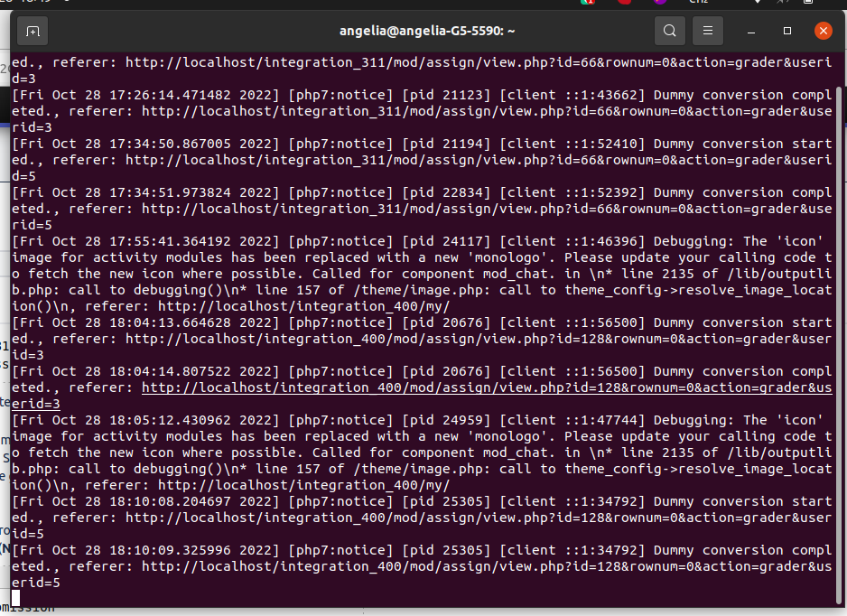Click timestamp 18:04:14.807522
The image size is (847, 616).
[x=170, y=371]
